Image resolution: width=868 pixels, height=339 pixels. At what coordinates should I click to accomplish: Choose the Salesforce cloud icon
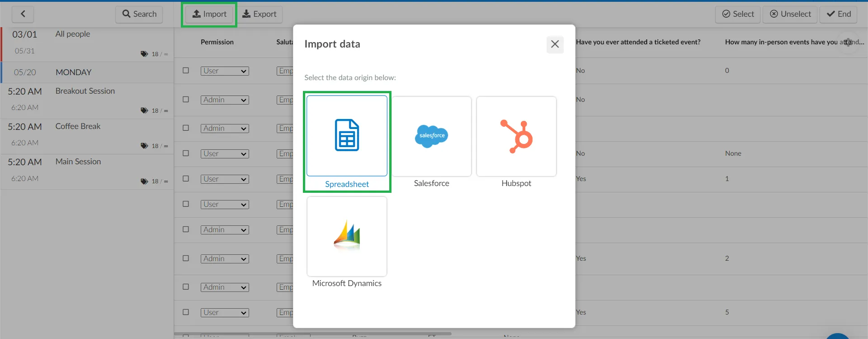(431, 136)
